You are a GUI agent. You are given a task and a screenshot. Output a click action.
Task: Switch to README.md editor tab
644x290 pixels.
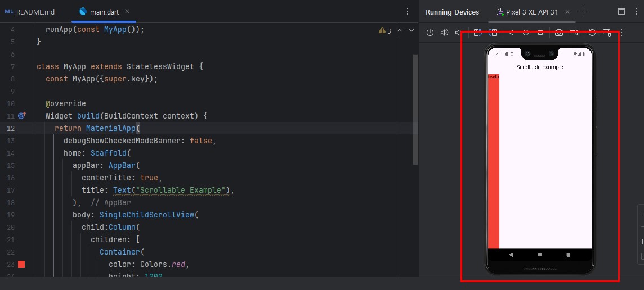click(30, 12)
